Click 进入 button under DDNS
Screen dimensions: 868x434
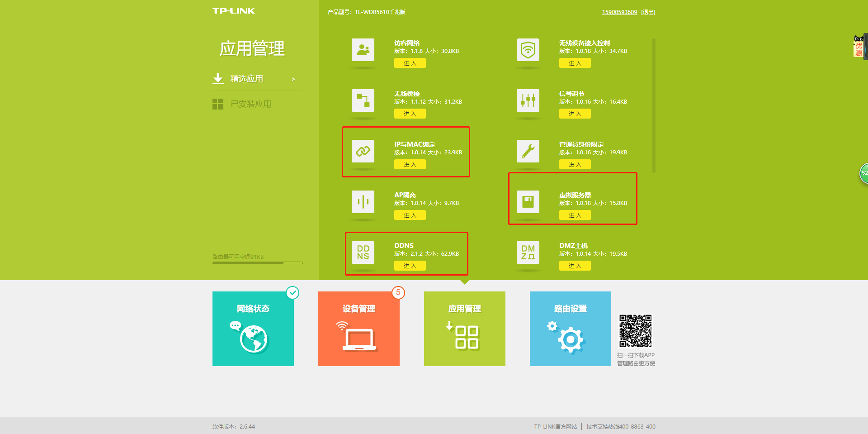click(410, 266)
